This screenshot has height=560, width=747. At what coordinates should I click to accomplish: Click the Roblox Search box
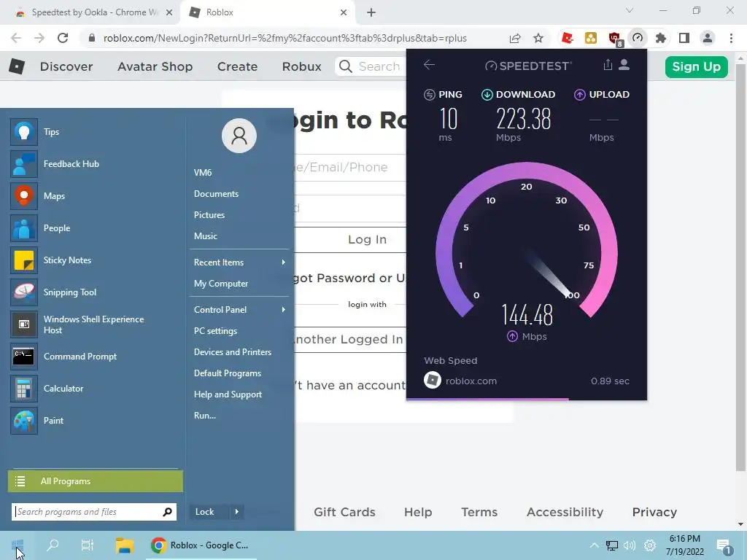(371, 66)
